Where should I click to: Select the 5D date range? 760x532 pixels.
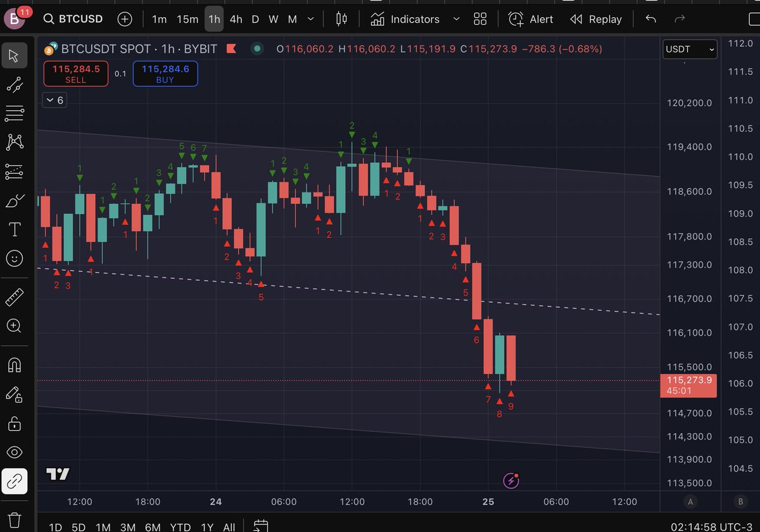click(79, 527)
